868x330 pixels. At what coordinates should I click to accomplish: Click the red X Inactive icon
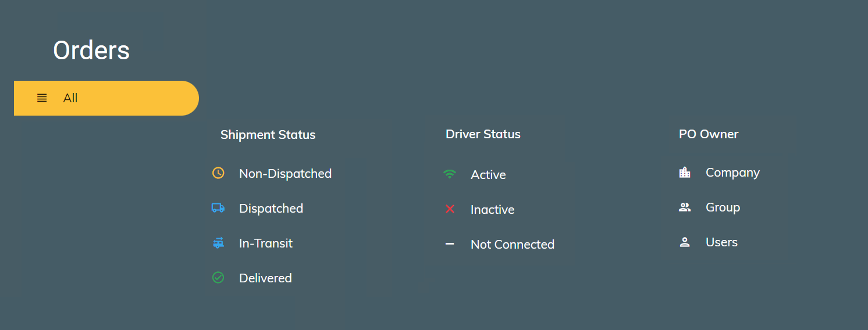point(450,209)
